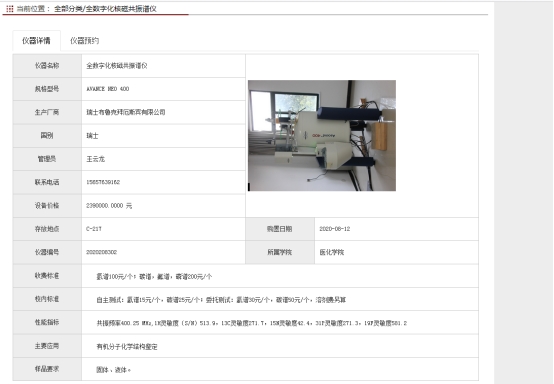The image size is (554, 384).
Task: Click the storage location value C-217
Action: pyautogui.click(x=94, y=229)
